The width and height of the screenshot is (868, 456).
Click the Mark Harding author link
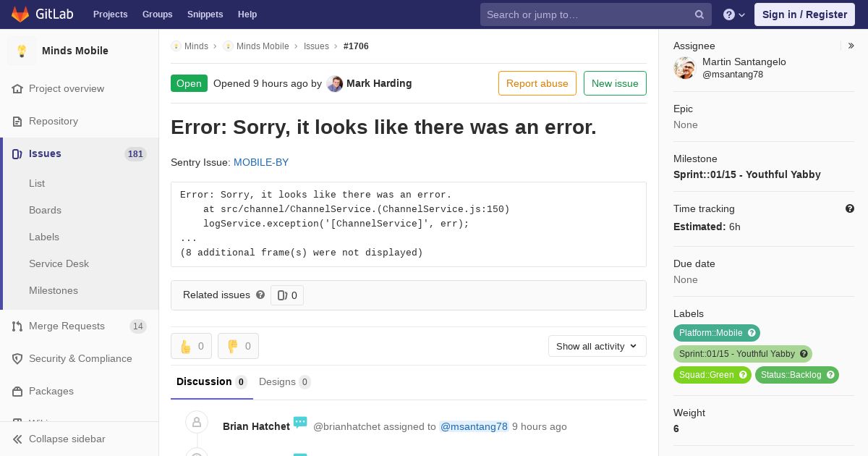(379, 83)
